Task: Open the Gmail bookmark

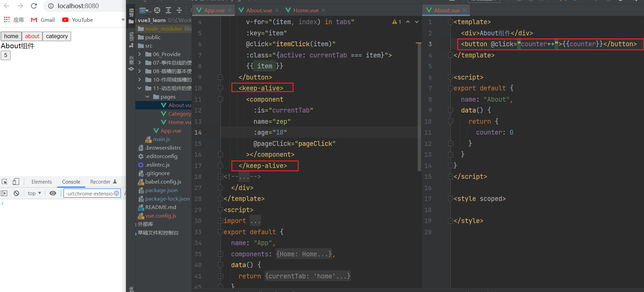Action: [43, 20]
